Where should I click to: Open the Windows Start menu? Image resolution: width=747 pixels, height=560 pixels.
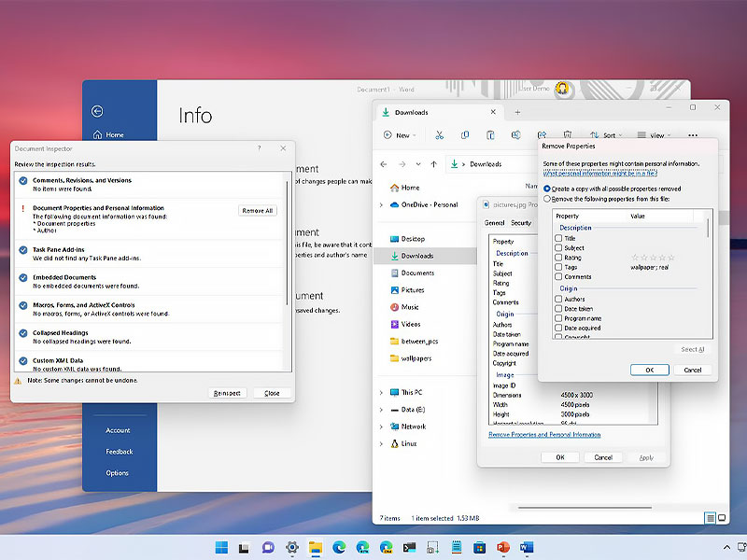(221, 548)
